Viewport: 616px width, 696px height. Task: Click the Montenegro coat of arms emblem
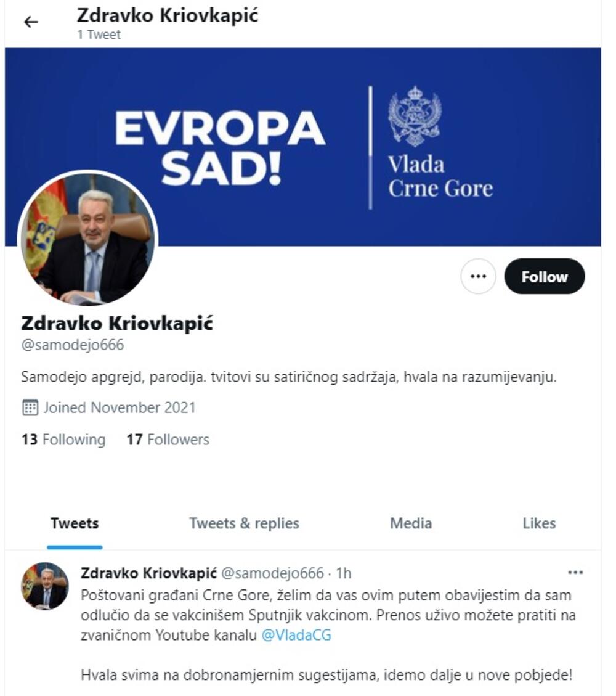point(414,117)
